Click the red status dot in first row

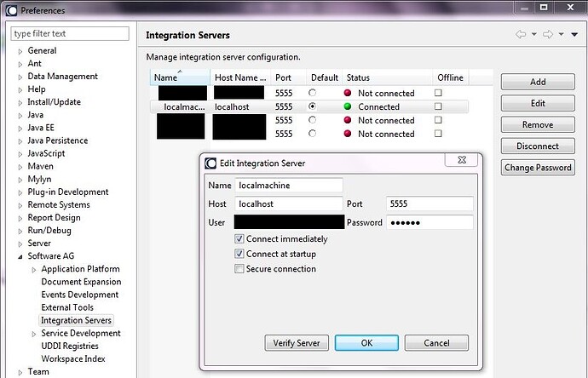(x=348, y=93)
